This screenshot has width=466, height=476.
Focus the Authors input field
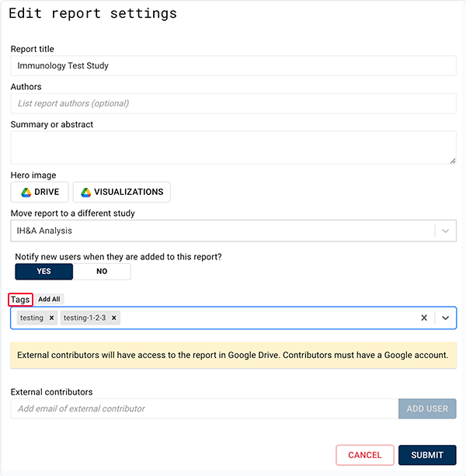click(x=233, y=103)
